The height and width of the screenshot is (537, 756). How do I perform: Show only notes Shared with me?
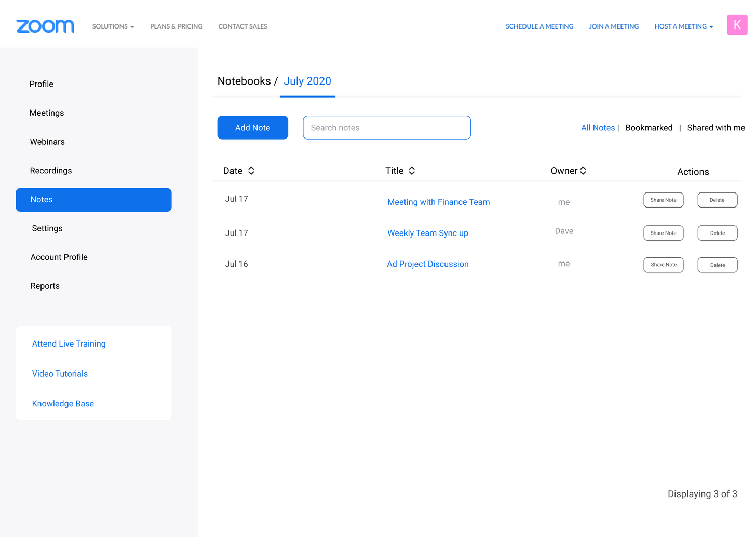(x=716, y=127)
